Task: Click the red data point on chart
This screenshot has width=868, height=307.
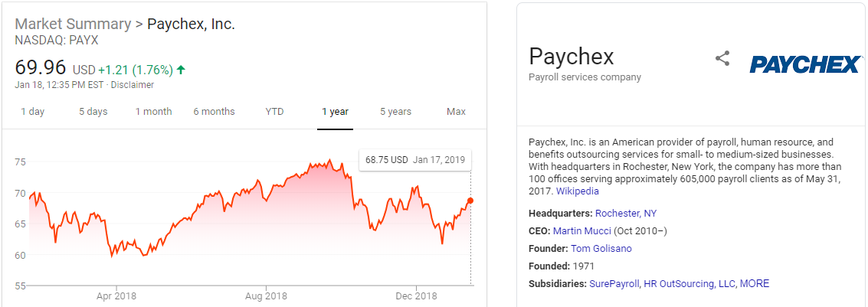Action: 470,201
